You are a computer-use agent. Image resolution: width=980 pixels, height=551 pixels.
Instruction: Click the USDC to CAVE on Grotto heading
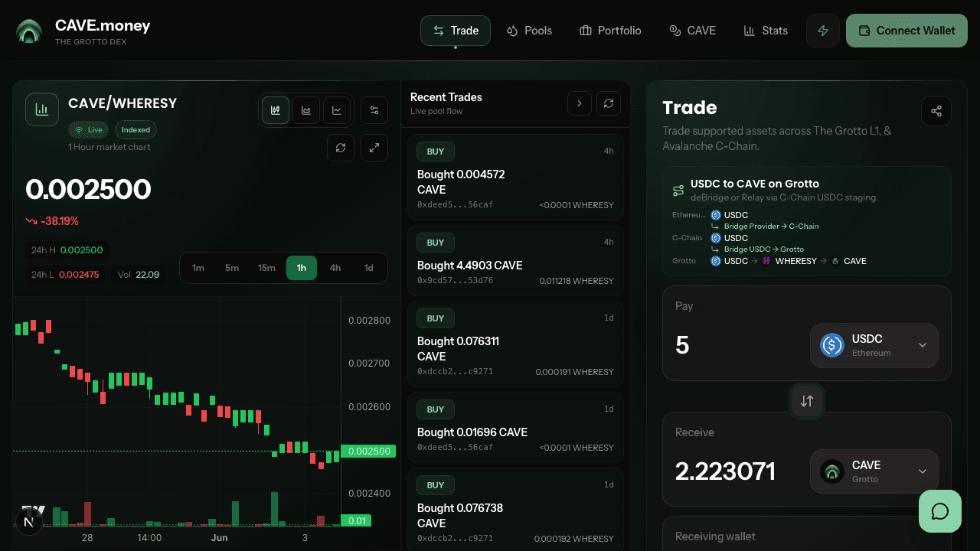click(x=755, y=184)
